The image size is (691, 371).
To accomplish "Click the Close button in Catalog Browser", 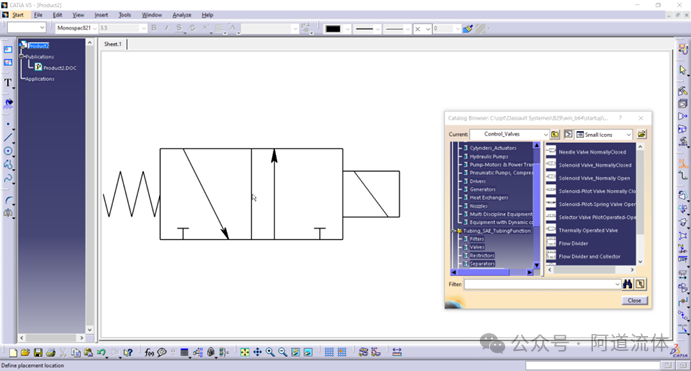I will pyautogui.click(x=635, y=301).
